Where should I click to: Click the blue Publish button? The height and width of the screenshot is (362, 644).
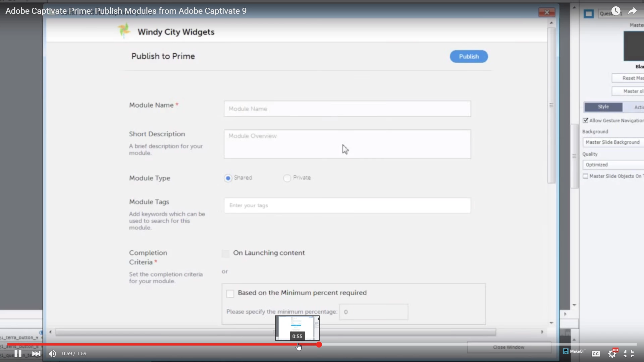(x=469, y=56)
